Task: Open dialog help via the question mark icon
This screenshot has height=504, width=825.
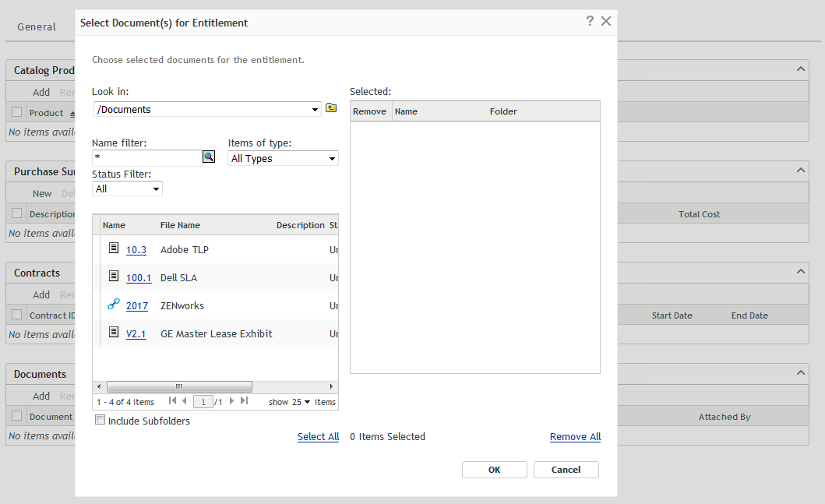Action: click(x=590, y=22)
